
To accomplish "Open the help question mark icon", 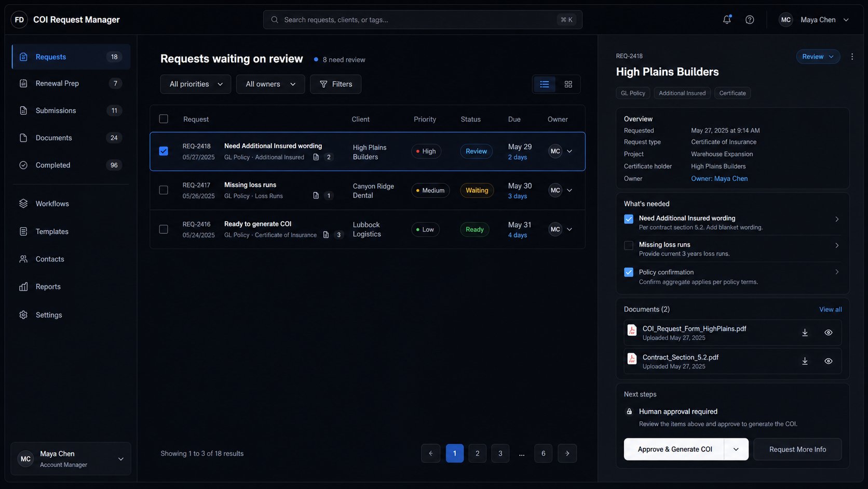I will click(x=750, y=20).
